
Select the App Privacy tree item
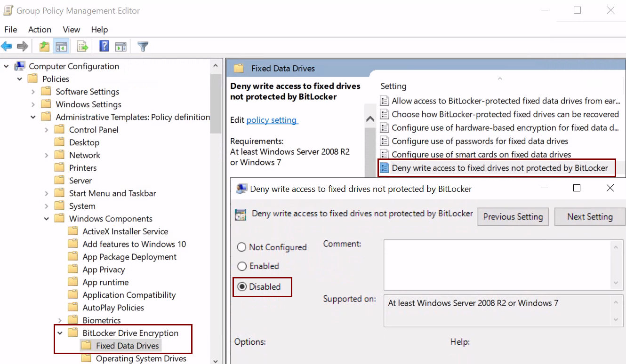coord(104,269)
